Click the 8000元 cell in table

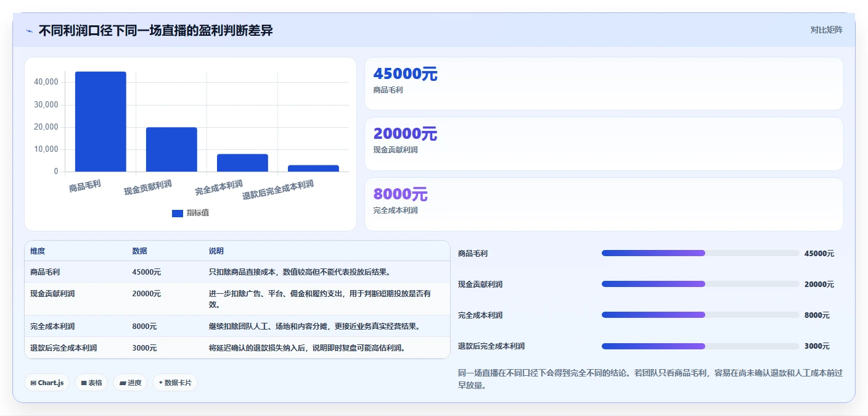144,326
